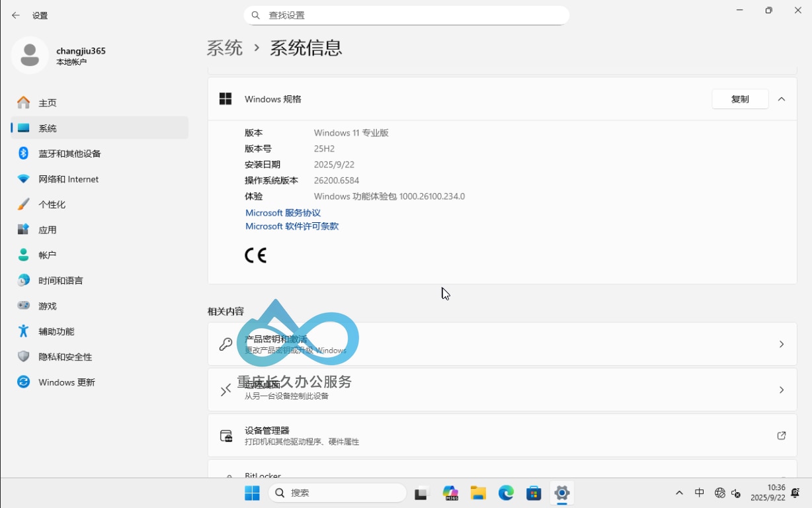812x508 pixels.
Task: Open Windows Start menu on taskbar
Action: point(252,493)
